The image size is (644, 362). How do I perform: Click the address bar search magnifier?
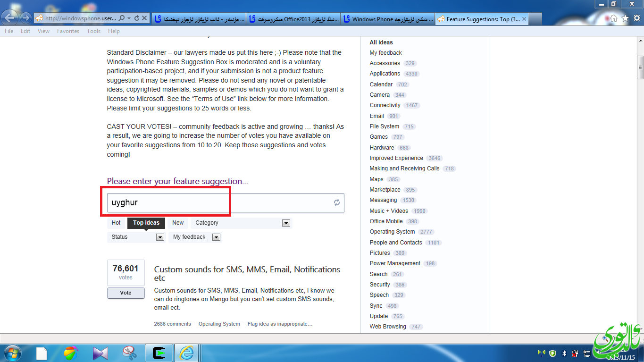[x=122, y=18]
